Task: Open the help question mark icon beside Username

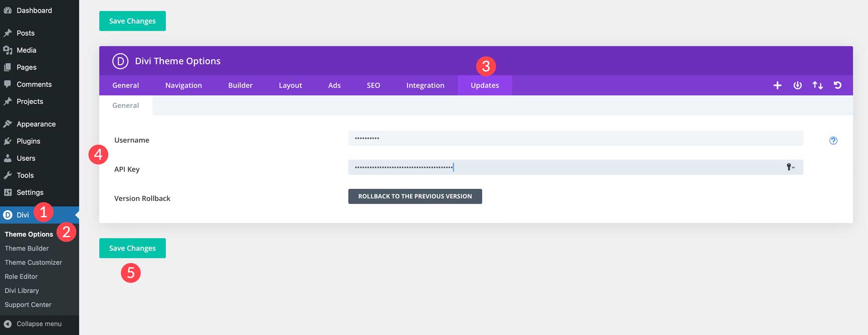Action: 833,141
